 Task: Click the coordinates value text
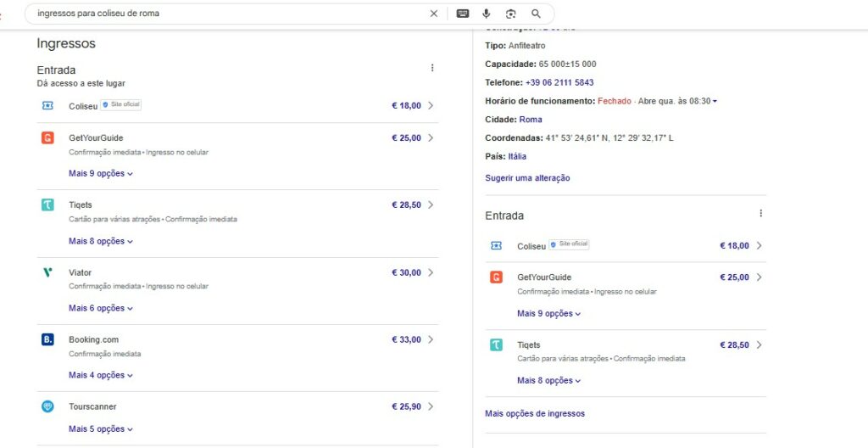[x=609, y=138]
